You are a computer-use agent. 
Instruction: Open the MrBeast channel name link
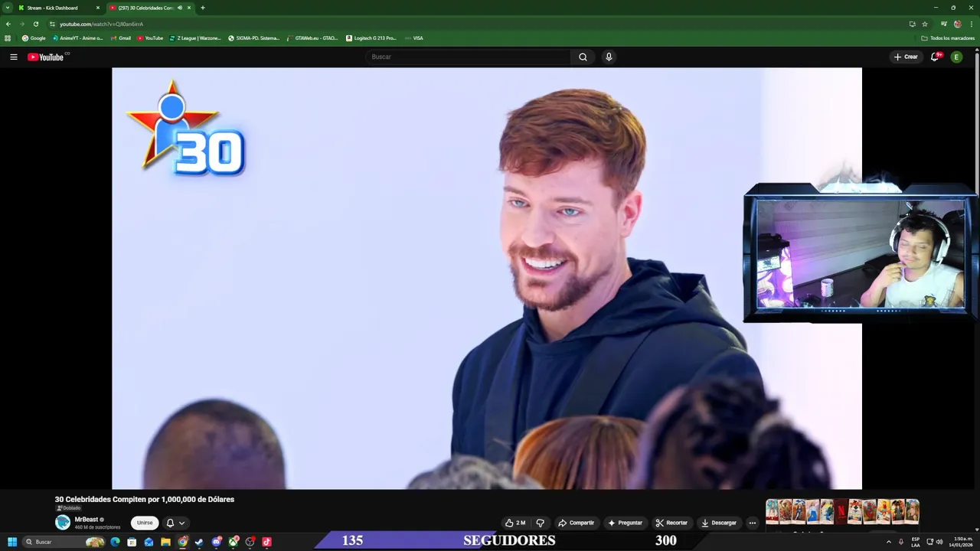(86, 519)
